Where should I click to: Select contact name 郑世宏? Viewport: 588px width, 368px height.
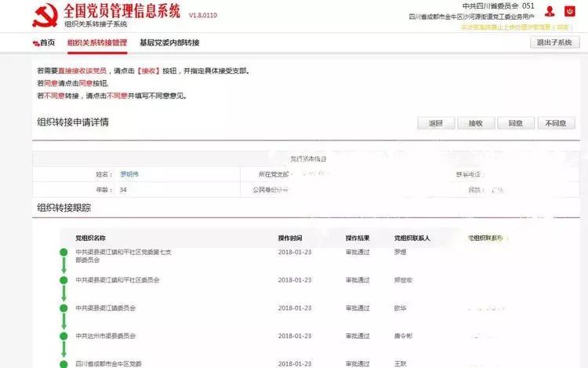[x=403, y=280]
